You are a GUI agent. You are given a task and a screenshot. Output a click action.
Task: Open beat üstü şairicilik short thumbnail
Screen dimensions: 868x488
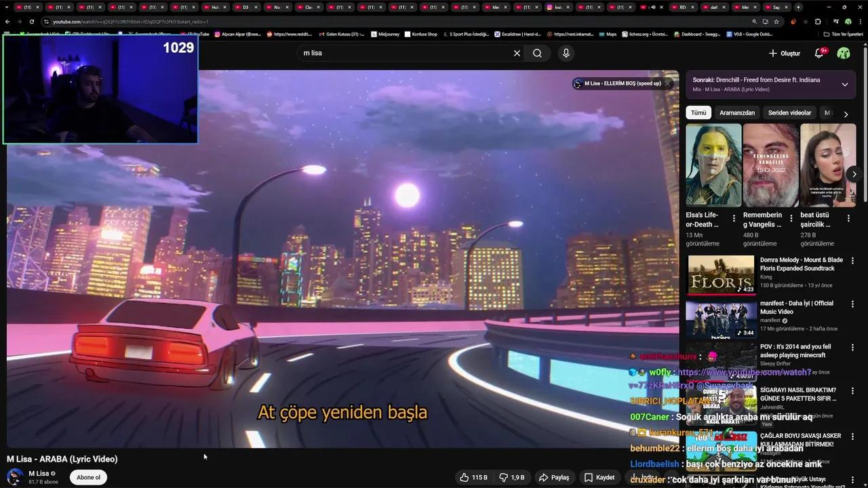(828, 165)
